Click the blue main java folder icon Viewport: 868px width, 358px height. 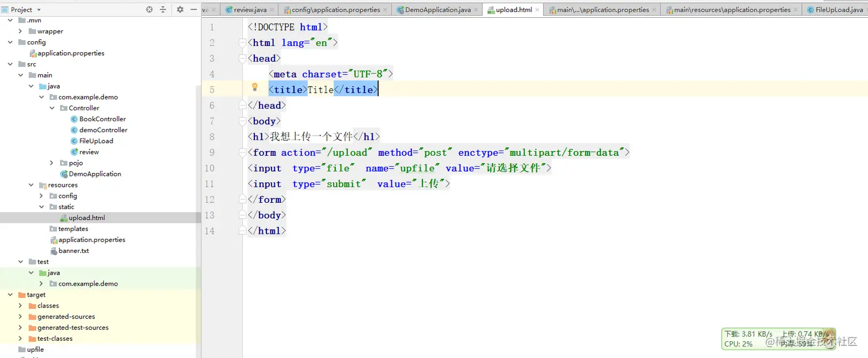click(43, 86)
